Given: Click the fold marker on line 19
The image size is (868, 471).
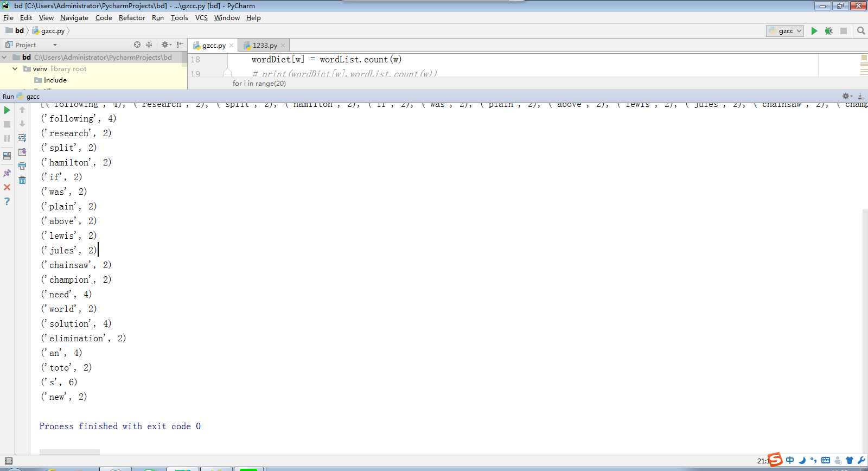Looking at the screenshot, I should pyautogui.click(x=227, y=73).
